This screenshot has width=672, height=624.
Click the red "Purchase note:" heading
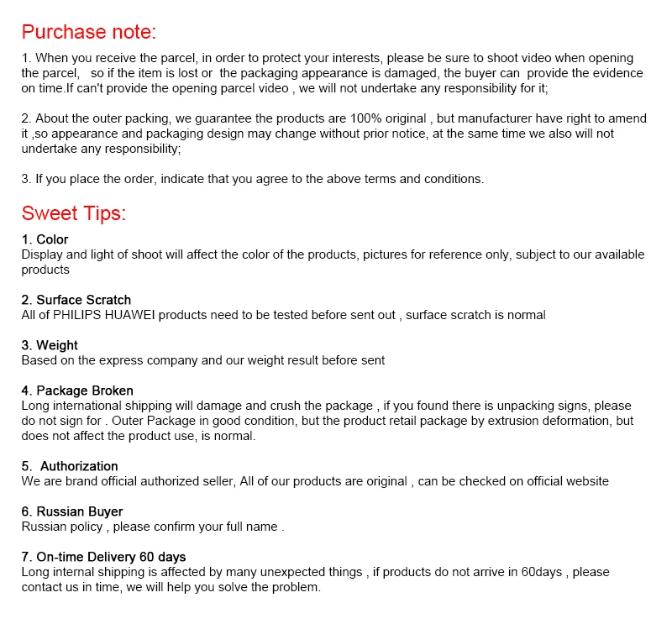pyautogui.click(x=89, y=32)
